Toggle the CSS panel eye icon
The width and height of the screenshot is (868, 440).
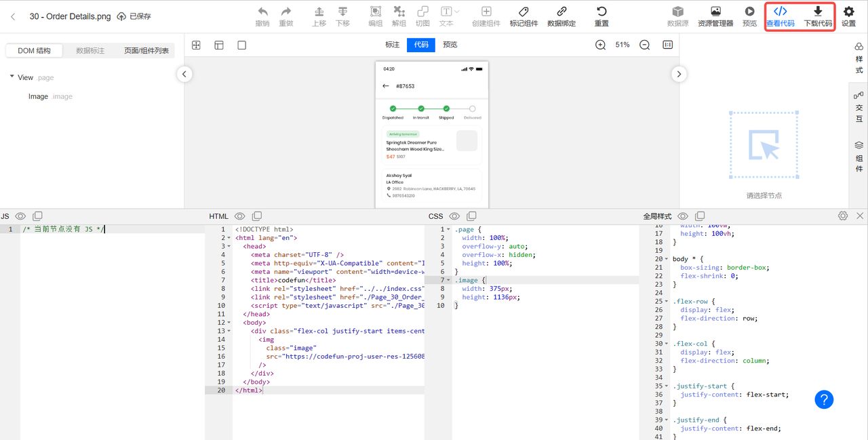[x=454, y=216]
